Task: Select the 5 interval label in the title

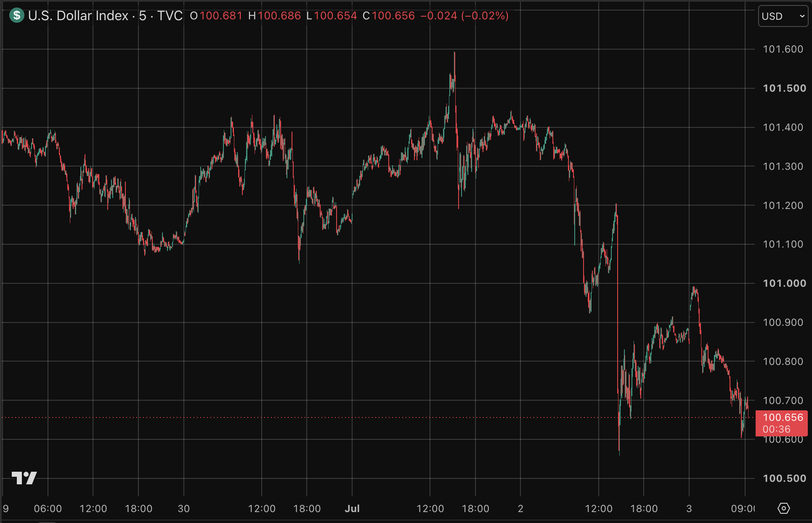Action: pyautogui.click(x=143, y=16)
